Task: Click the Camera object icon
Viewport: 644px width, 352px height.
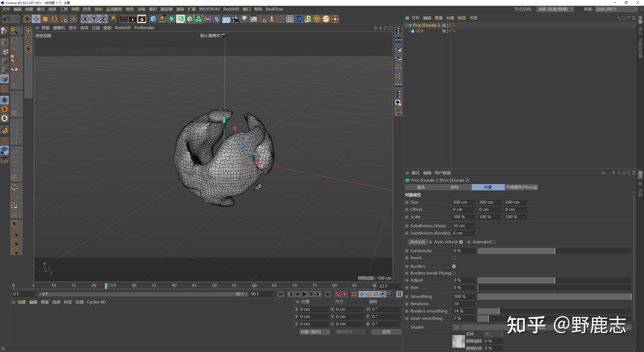Action: [x=235, y=19]
